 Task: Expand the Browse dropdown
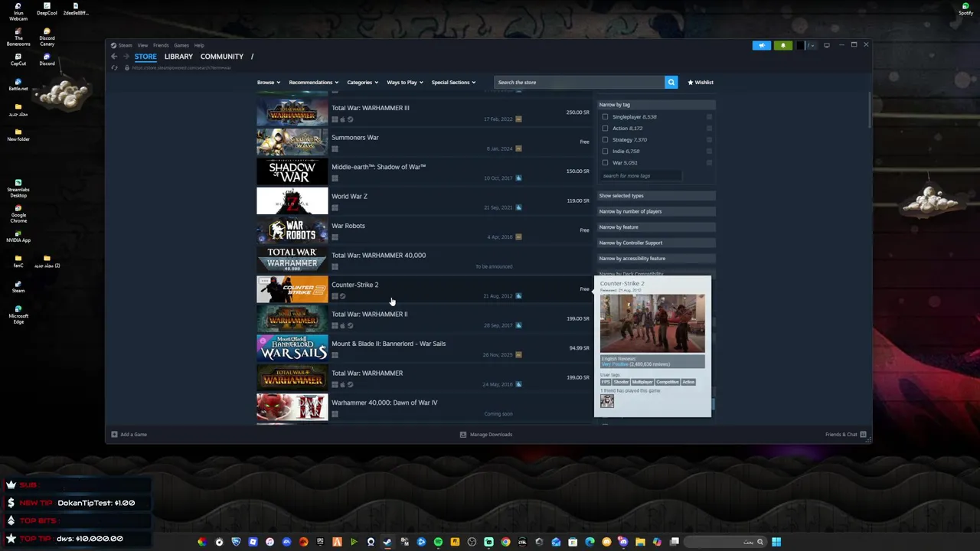(x=268, y=83)
